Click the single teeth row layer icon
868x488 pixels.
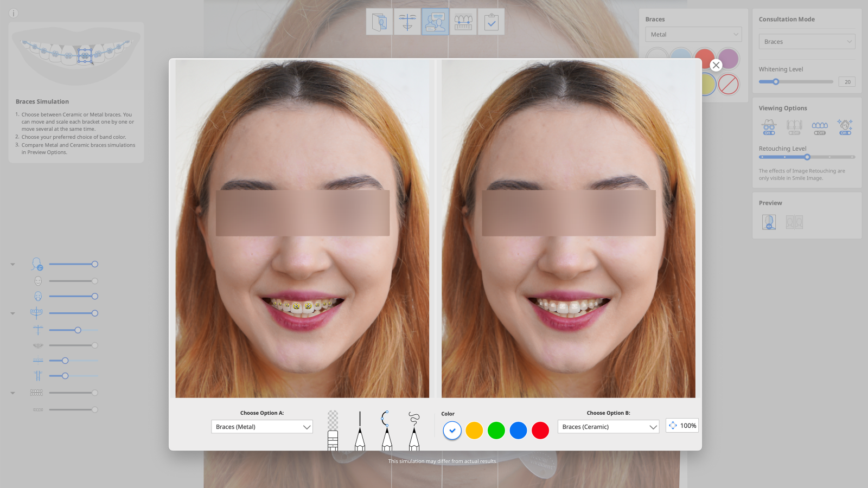click(38, 409)
